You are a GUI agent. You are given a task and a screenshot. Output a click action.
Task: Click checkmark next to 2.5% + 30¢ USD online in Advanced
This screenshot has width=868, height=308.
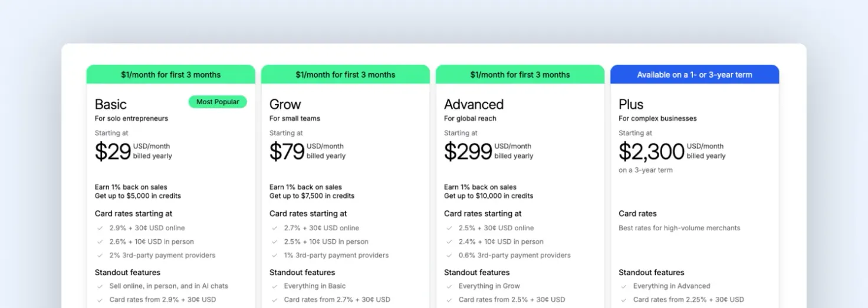click(x=449, y=228)
